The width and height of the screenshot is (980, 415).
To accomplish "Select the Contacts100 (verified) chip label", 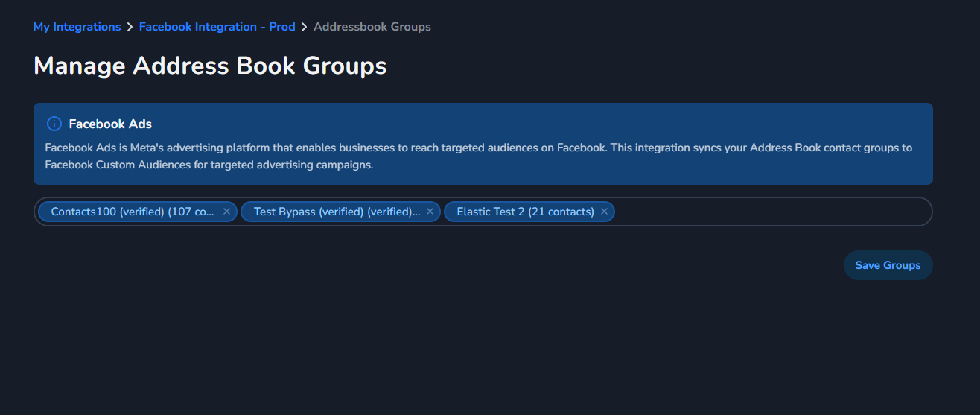I will 133,212.
